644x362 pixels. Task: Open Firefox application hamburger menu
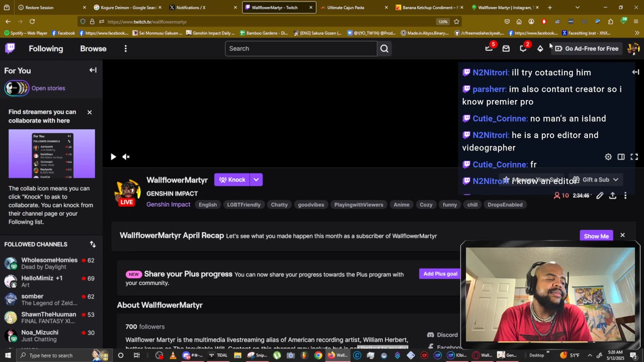(636, 22)
